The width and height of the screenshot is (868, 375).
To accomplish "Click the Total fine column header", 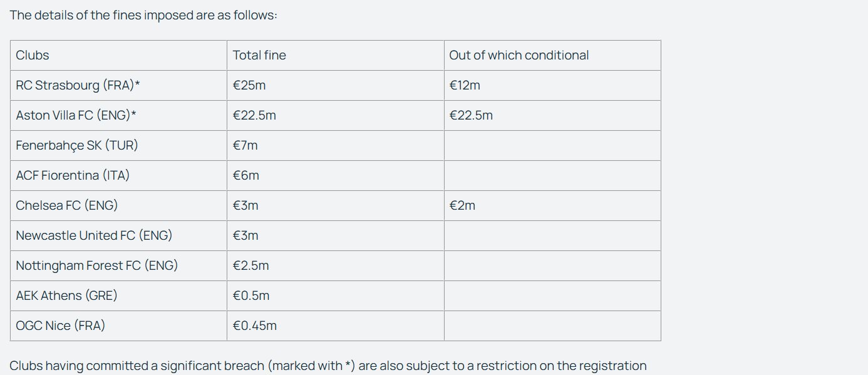I will (x=336, y=55).
